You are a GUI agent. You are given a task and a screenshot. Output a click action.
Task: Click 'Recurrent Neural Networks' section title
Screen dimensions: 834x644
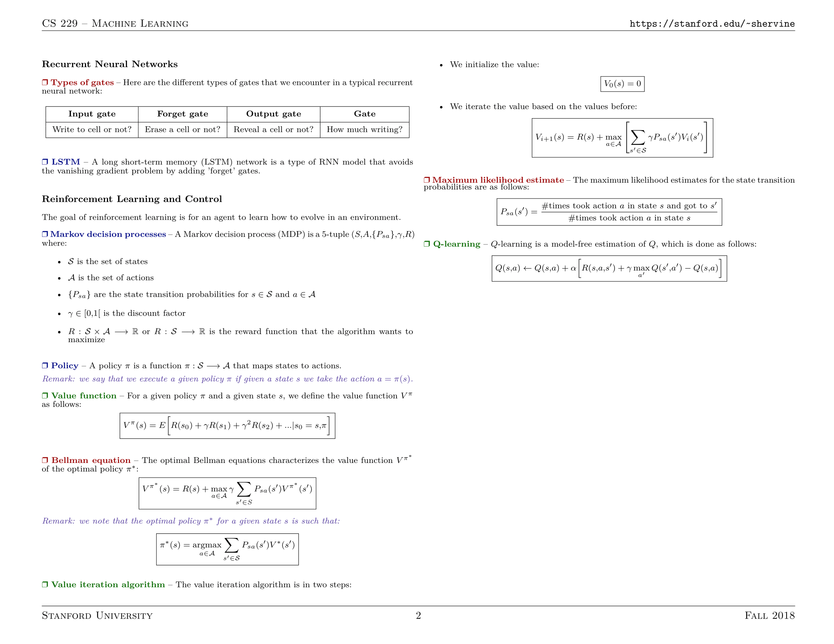pos(110,64)
